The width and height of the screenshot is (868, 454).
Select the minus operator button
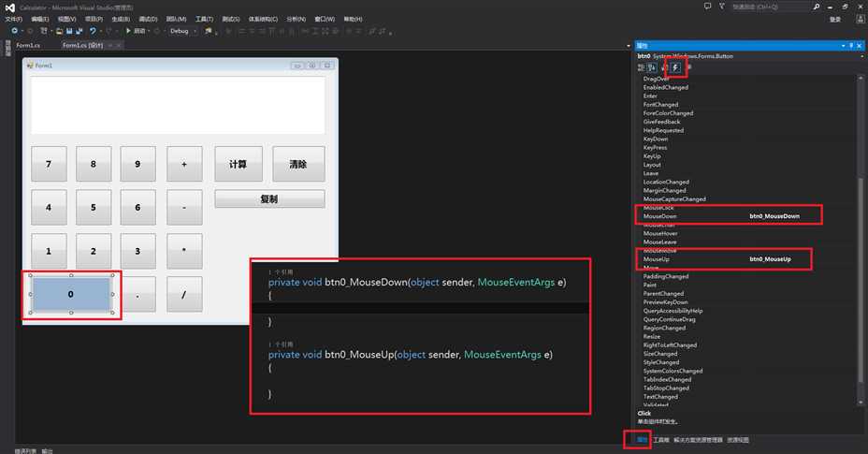(x=184, y=207)
